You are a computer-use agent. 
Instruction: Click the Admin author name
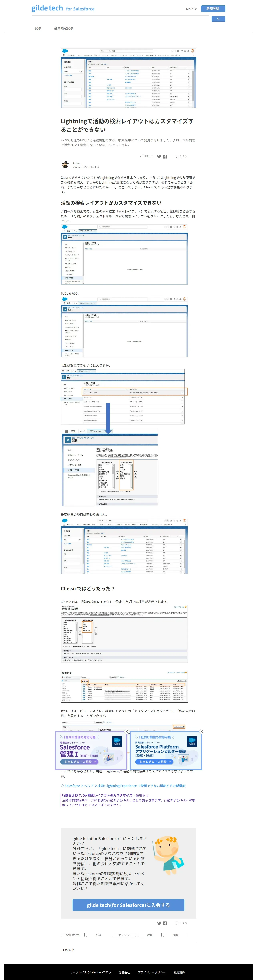pyautogui.click(x=77, y=163)
